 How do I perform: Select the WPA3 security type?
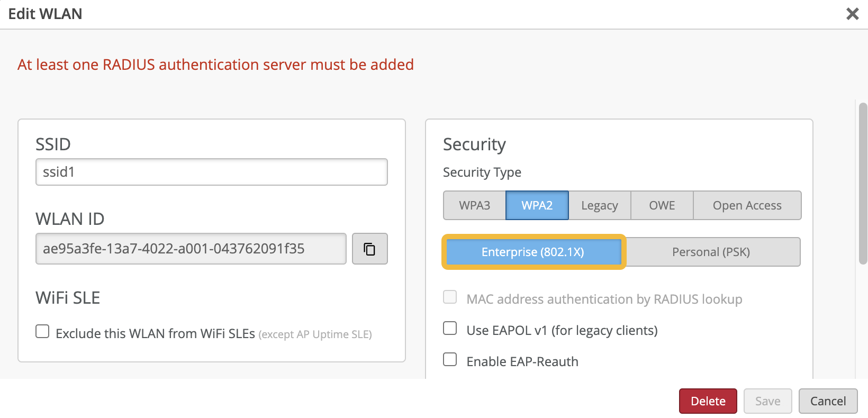click(x=474, y=205)
